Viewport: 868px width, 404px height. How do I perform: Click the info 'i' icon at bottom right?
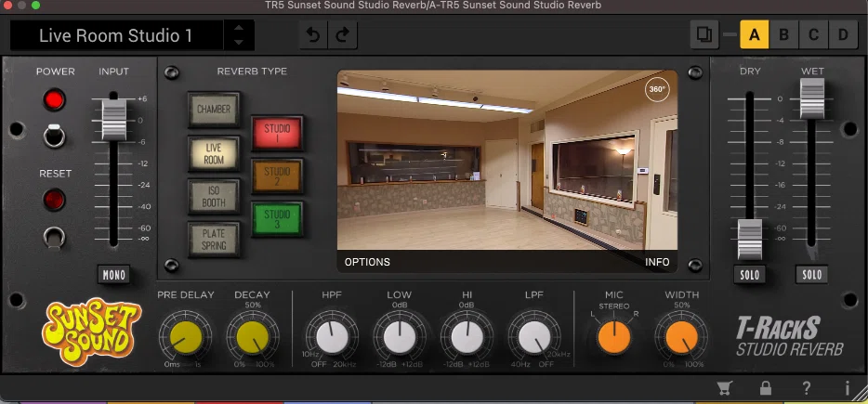pos(848,388)
